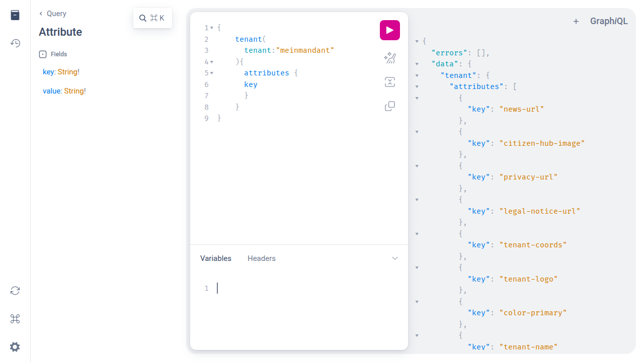Copy the query using the copy icon
644x362 pixels.
tap(389, 106)
